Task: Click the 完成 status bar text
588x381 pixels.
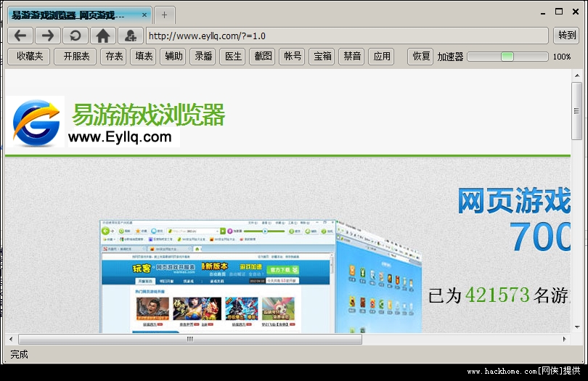Action: coord(19,354)
